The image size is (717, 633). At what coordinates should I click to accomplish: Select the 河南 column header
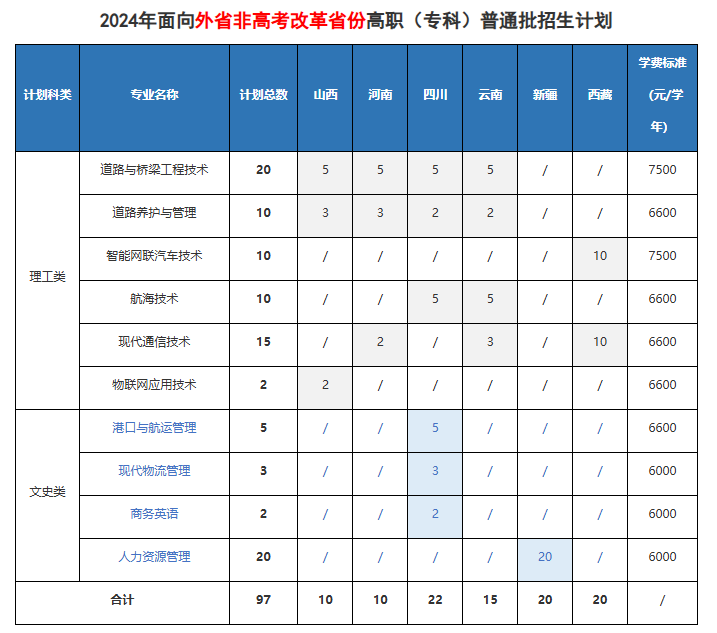click(x=380, y=96)
